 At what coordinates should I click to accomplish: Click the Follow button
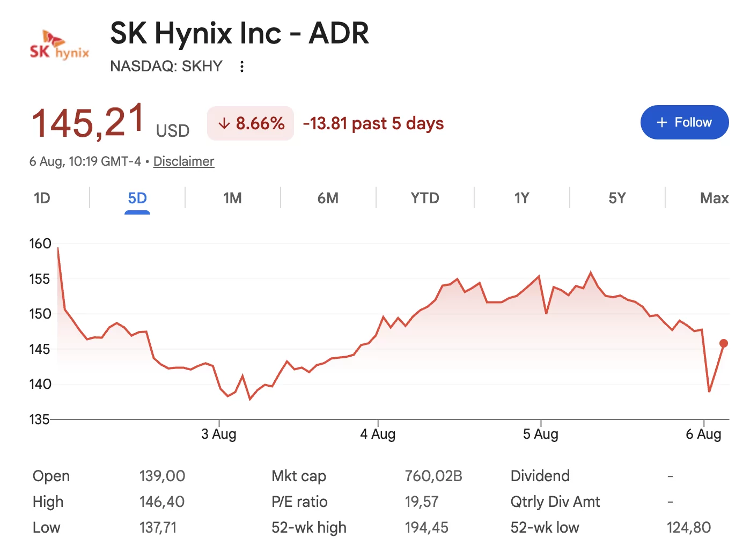685,122
